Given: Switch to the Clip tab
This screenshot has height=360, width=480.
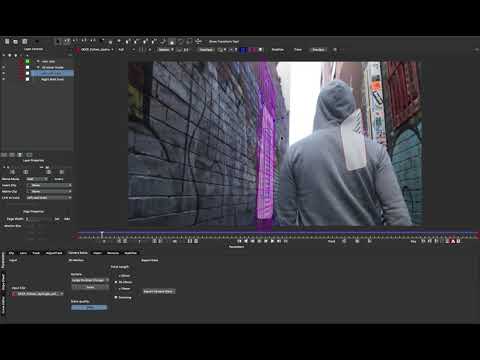Looking at the screenshot, I should 11,253.
